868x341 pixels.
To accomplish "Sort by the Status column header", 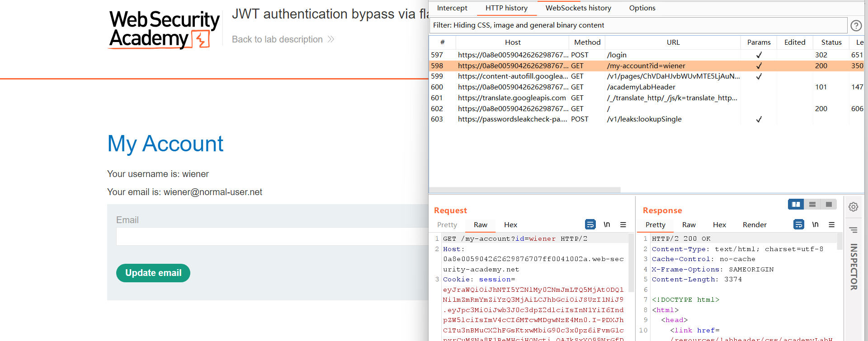I will pos(831,42).
